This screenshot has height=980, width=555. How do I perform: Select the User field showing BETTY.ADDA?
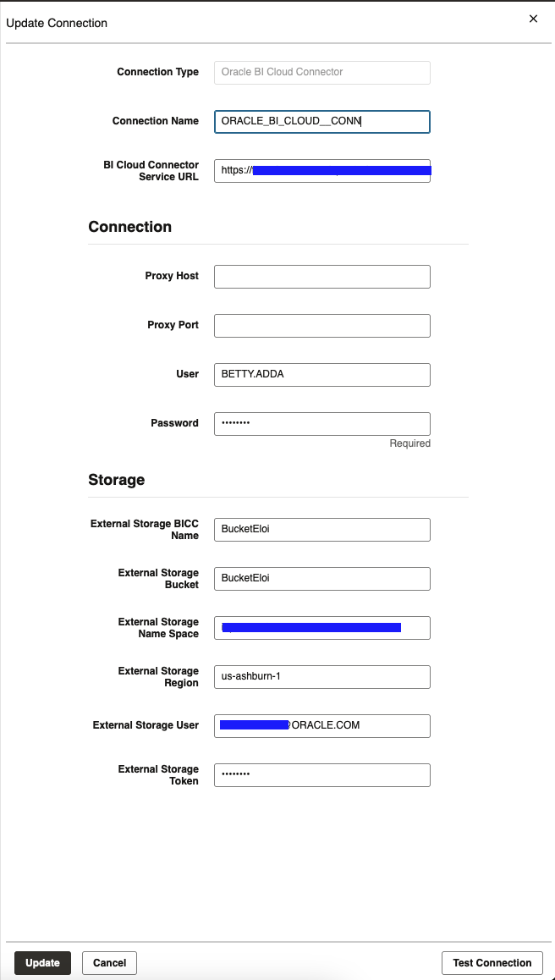pyautogui.click(x=321, y=374)
